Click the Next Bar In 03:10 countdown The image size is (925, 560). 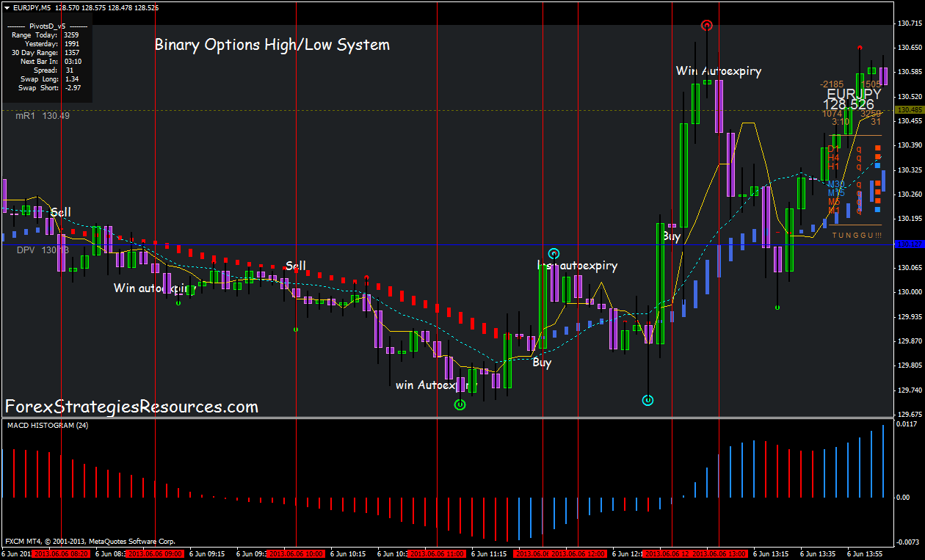(x=72, y=61)
